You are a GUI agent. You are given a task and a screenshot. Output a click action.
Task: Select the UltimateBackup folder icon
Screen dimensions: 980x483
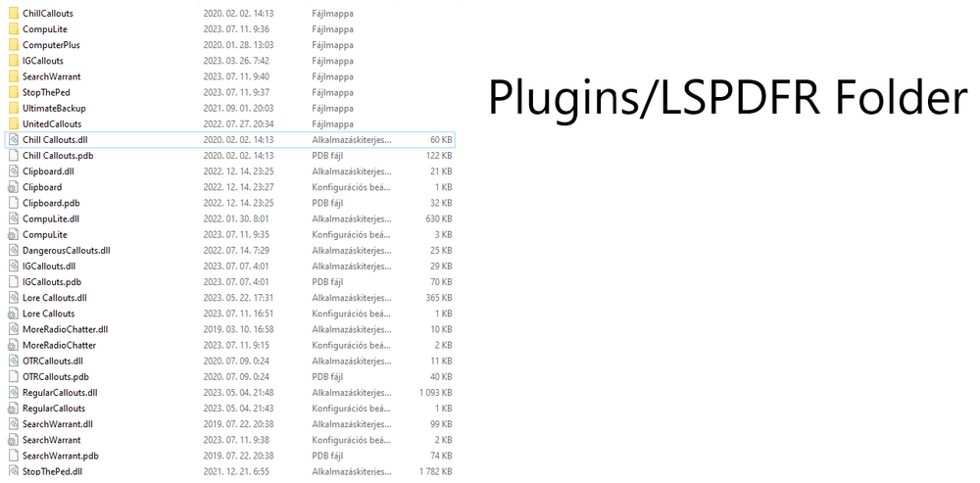(x=13, y=108)
